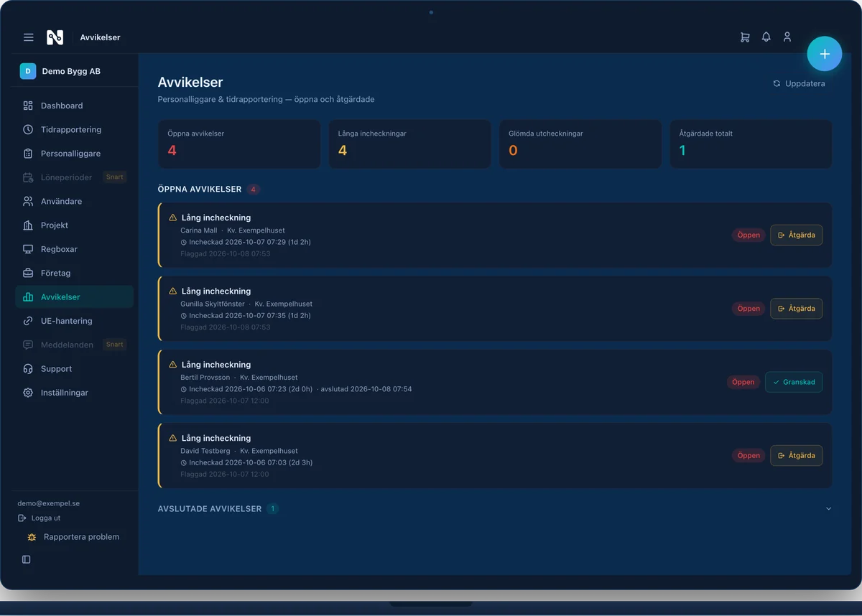Click demo@exempel.se email text
862x616 pixels.
point(49,503)
